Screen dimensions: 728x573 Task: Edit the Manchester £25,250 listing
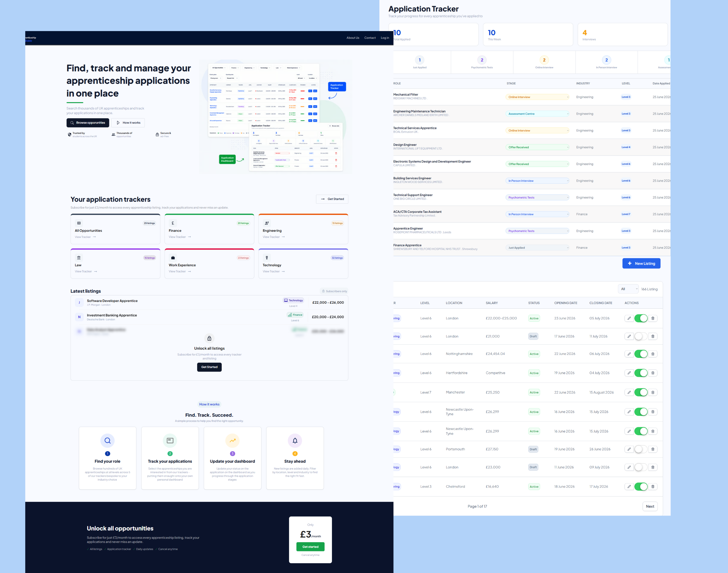(629, 393)
